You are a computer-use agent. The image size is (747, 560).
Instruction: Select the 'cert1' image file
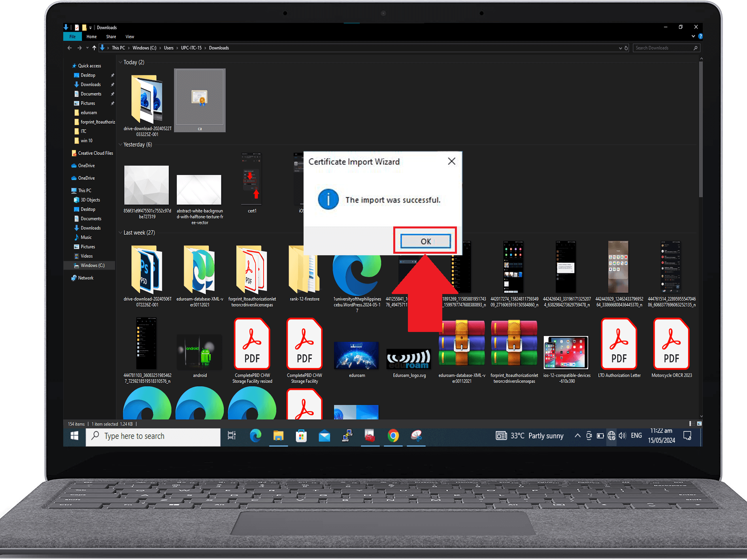(252, 184)
